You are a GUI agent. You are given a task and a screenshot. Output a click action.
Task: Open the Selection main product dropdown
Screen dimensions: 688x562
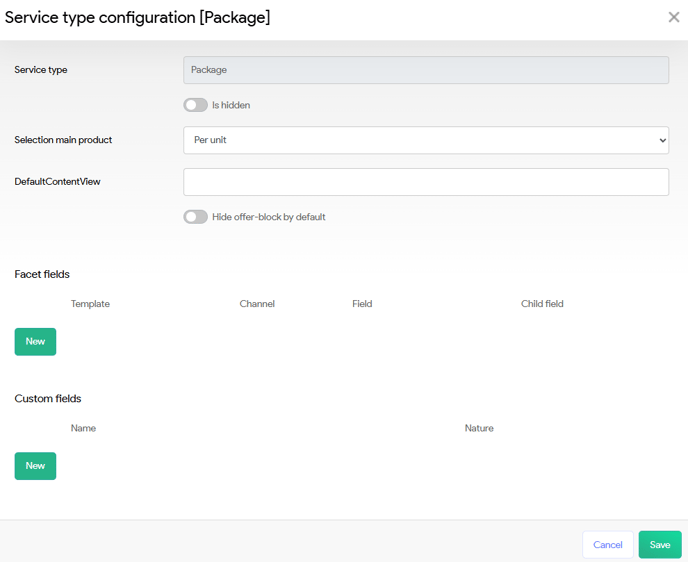[x=426, y=140]
